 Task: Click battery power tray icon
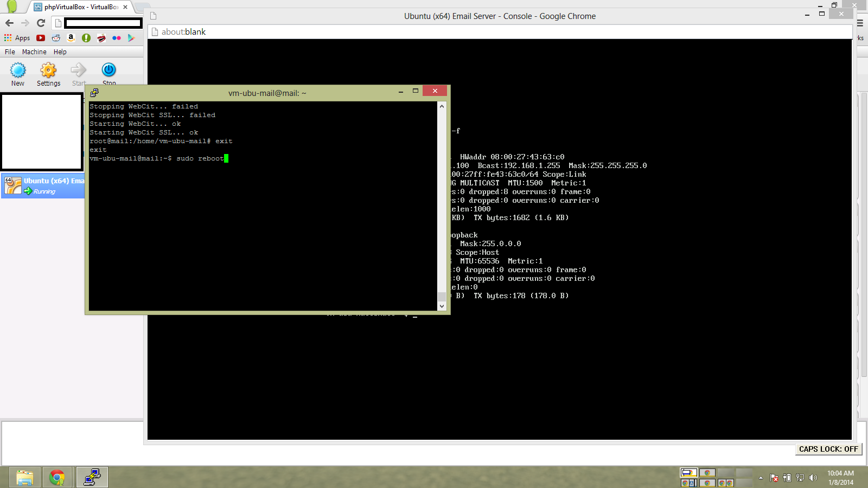tap(787, 478)
